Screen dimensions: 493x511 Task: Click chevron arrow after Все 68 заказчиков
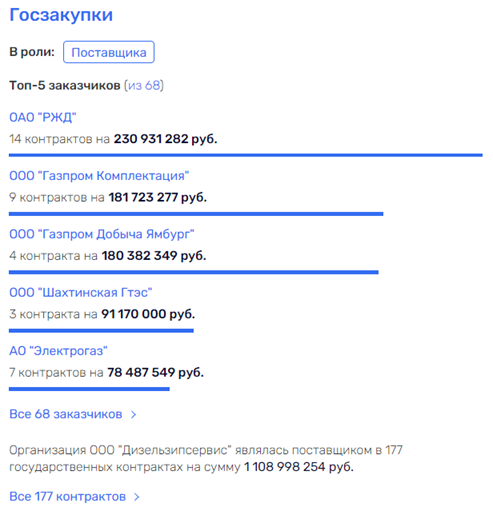[133, 414]
